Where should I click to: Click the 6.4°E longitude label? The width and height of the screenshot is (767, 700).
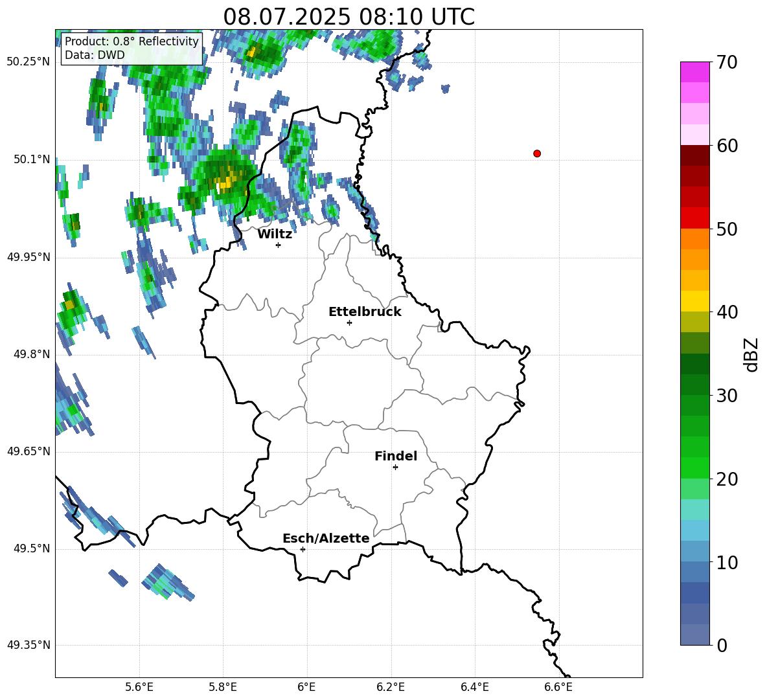[x=474, y=687]
